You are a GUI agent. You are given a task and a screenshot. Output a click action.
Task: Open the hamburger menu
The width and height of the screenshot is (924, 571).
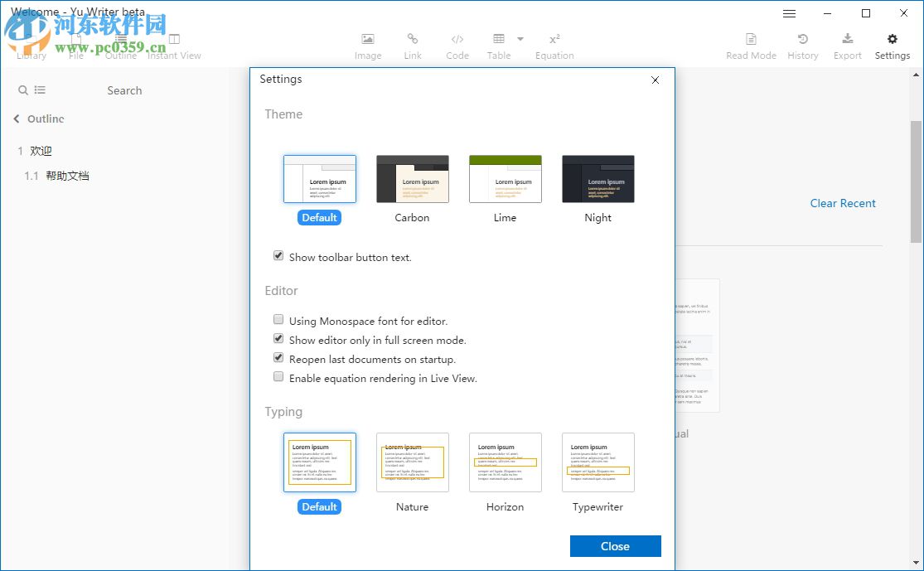(788, 13)
